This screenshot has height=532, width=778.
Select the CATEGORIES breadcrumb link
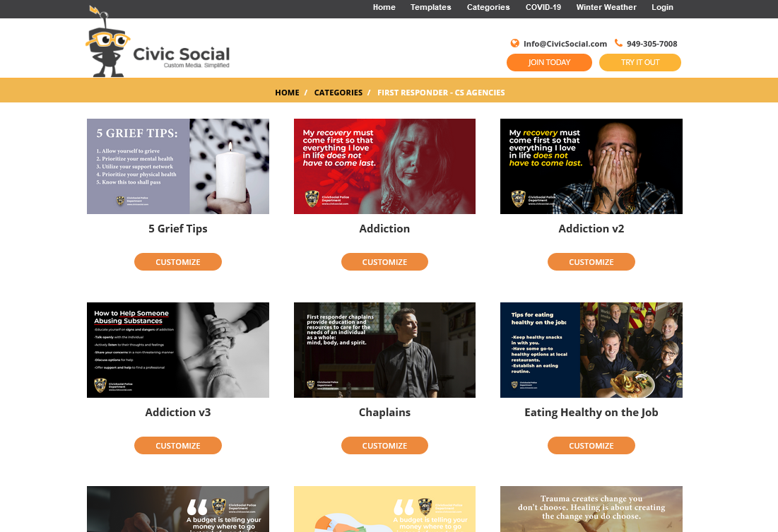point(338,93)
